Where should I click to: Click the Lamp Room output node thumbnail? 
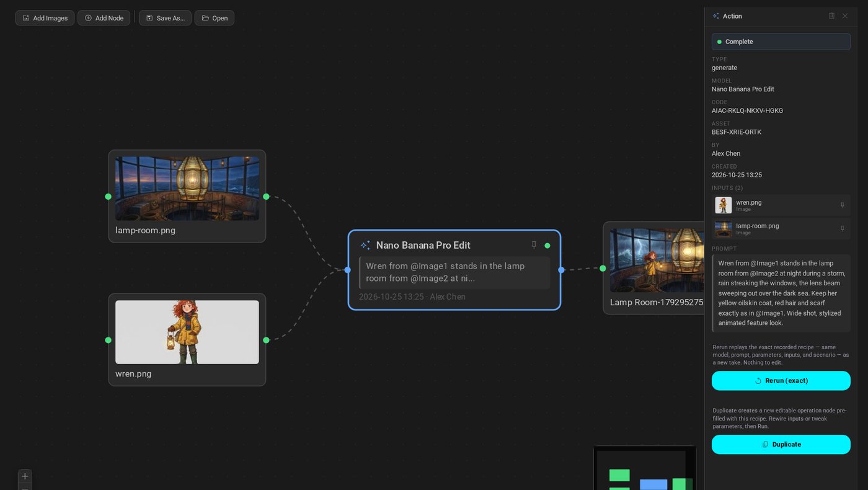(x=657, y=261)
